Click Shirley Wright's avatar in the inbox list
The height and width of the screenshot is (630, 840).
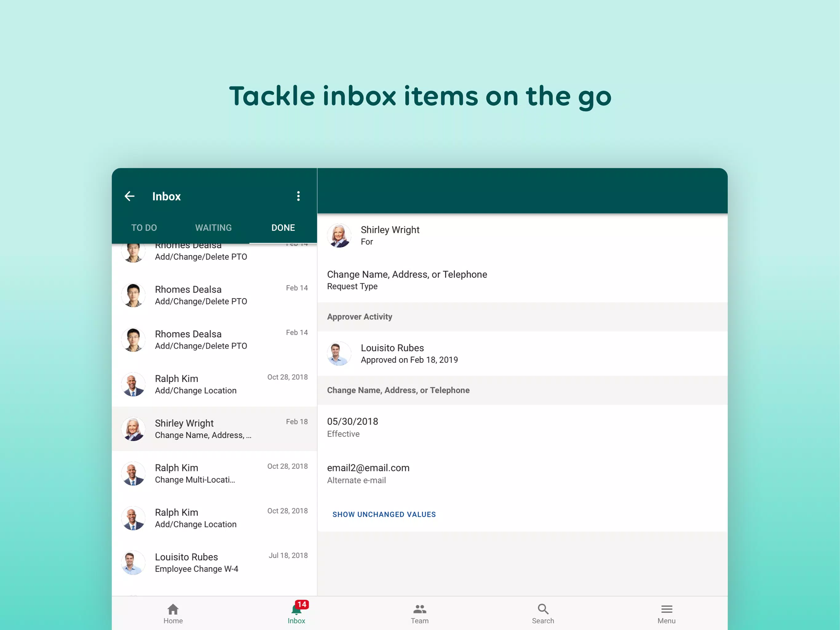tap(133, 429)
